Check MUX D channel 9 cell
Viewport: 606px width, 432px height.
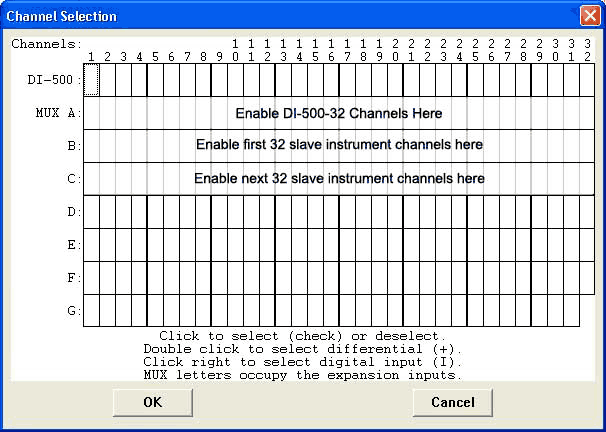click(220, 212)
